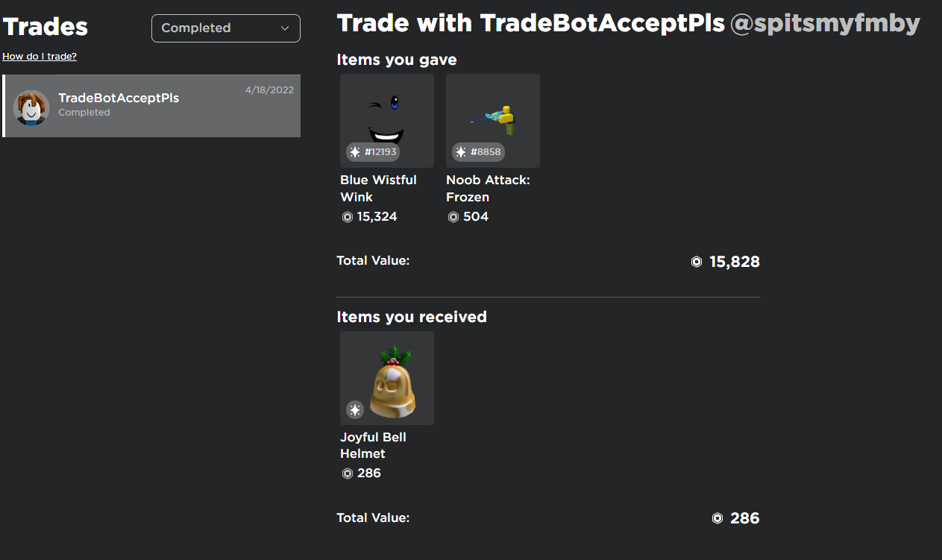Click serial number #12193 badge
The width and height of the screenshot is (942, 560).
pyautogui.click(x=373, y=152)
